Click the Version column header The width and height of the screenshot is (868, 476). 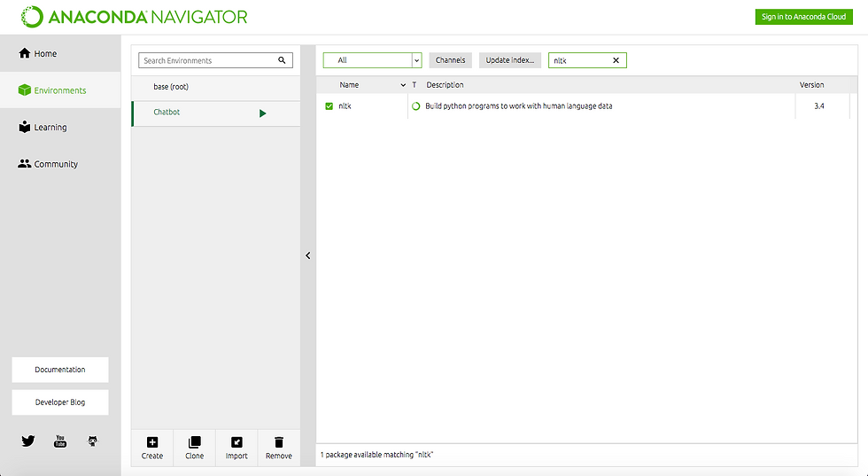pyautogui.click(x=811, y=85)
